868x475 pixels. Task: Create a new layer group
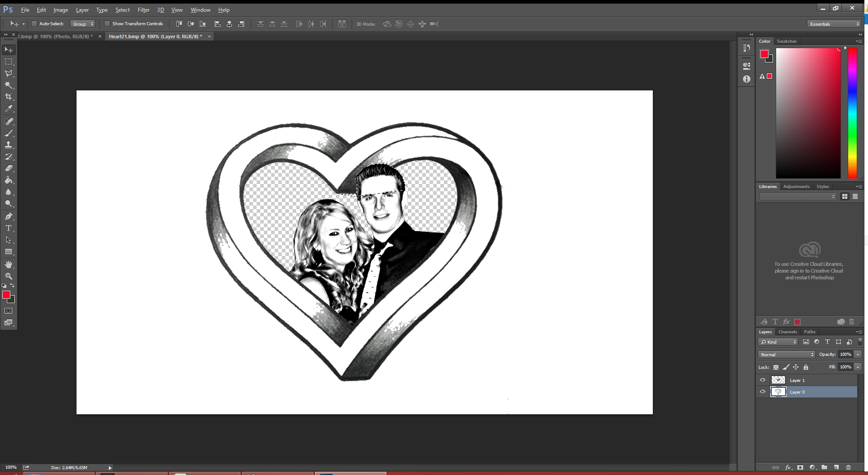824,467
